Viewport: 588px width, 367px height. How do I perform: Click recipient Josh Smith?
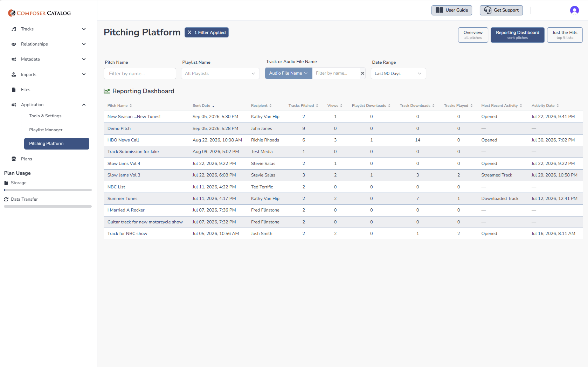[261, 234]
